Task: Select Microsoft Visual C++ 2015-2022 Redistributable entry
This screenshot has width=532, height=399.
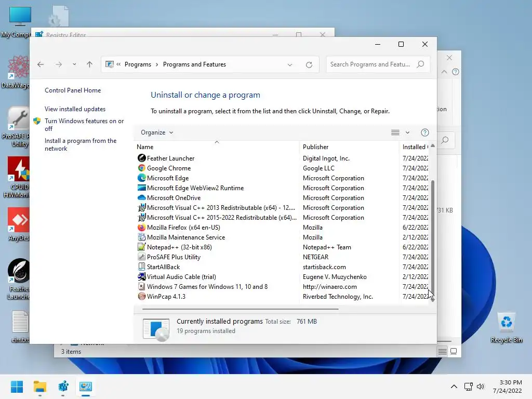Action: [221, 218]
